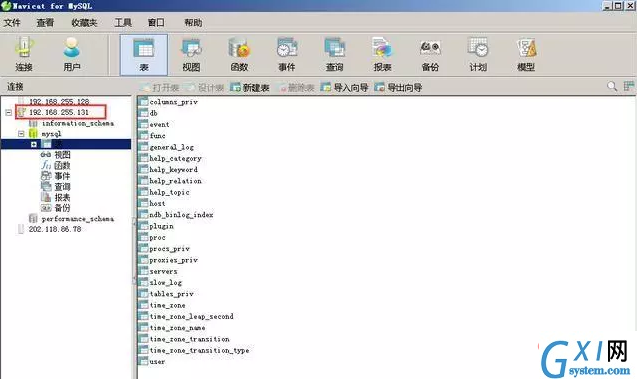The width and height of the screenshot is (637, 379).
Task: Change list view mode icon at right
Action: pos(628,86)
